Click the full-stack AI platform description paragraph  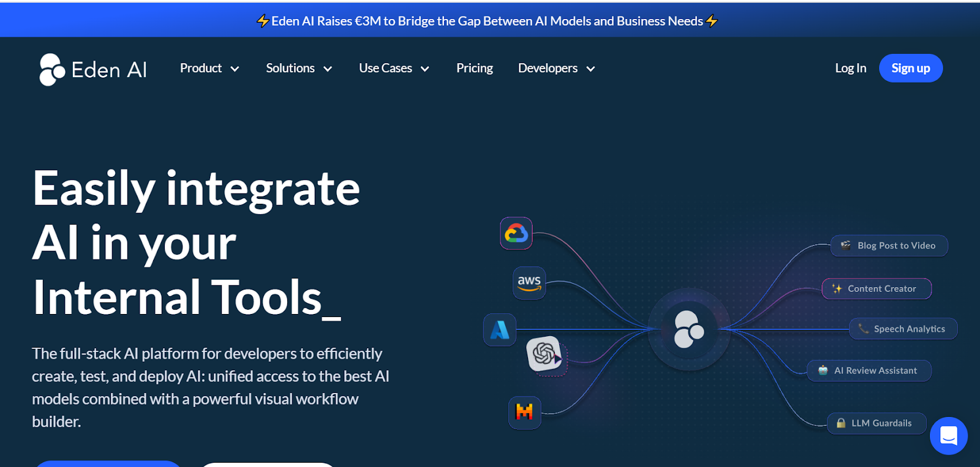click(x=211, y=387)
